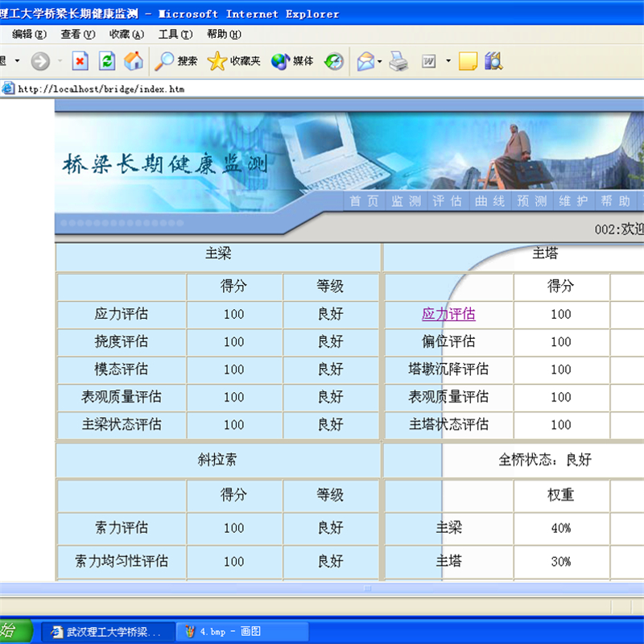Image resolution: width=644 pixels, height=644 pixels.
Task: Expand the Mail icon dropdown arrow
Action: [380, 61]
